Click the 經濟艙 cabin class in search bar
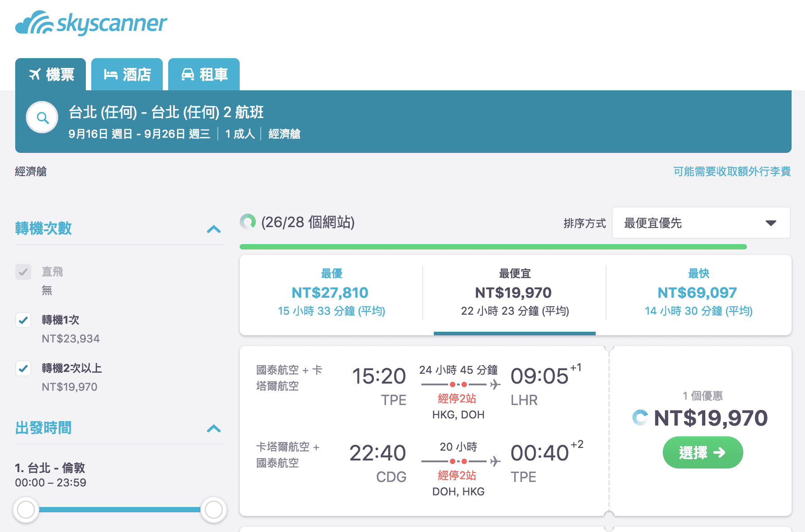The width and height of the screenshot is (805, 532). coord(284,134)
